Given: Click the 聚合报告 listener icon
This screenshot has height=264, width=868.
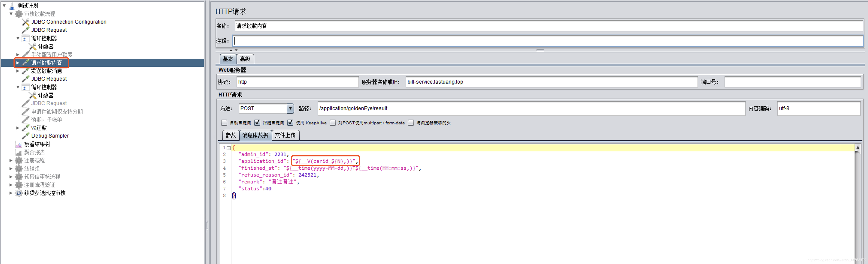Looking at the screenshot, I should click(x=19, y=152).
